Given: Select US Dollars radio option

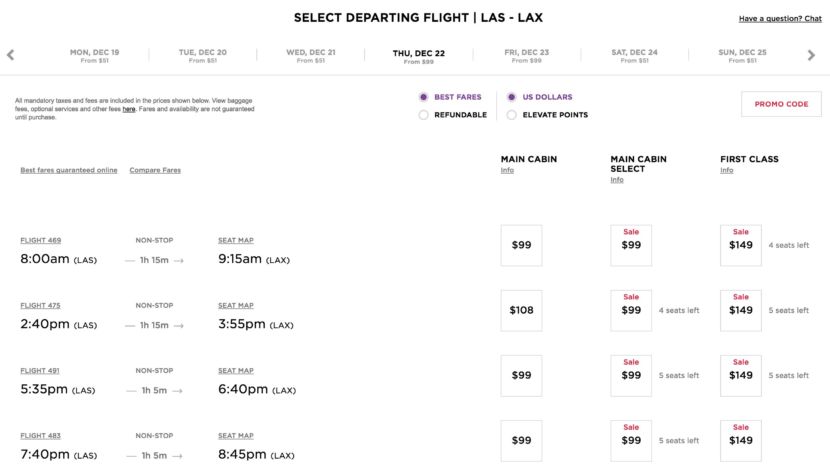Looking at the screenshot, I should click(512, 97).
